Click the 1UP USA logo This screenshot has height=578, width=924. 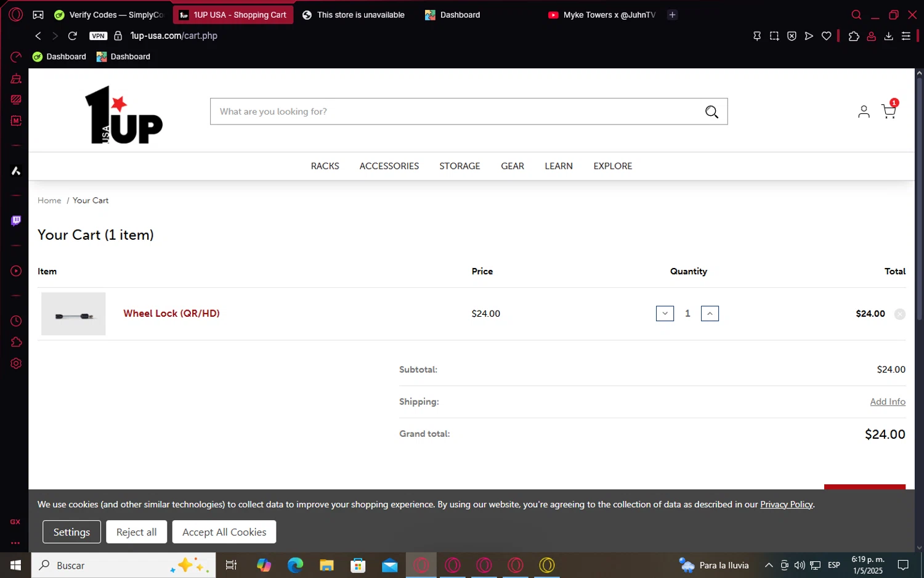pos(124,115)
